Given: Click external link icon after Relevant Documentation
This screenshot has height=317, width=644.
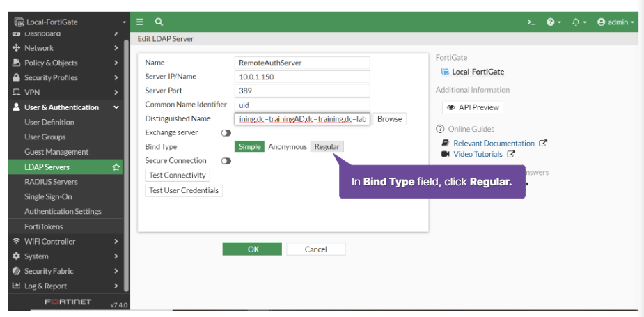Looking at the screenshot, I should [x=543, y=143].
